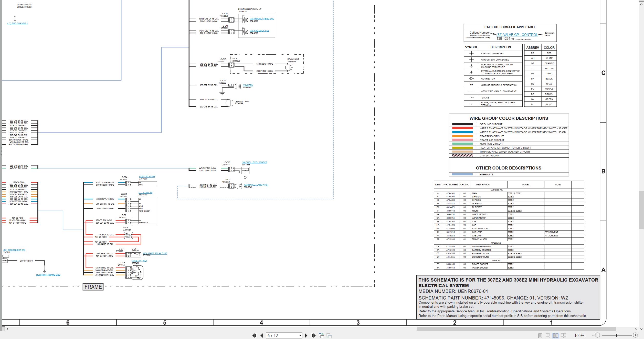Screen dimensions: 644x339
Task: Go to the previous page
Action: 262,335
